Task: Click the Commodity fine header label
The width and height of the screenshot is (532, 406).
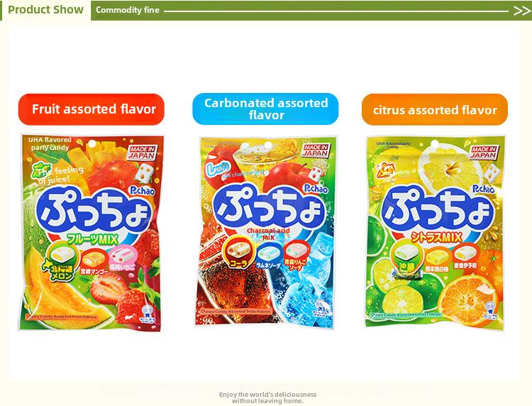Action: click(128, 10)
